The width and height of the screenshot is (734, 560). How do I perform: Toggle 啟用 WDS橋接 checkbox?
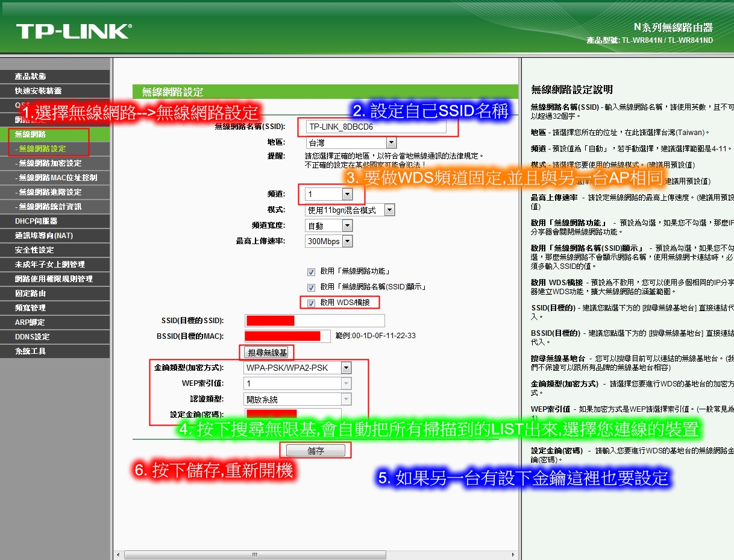tap(312, 303)
